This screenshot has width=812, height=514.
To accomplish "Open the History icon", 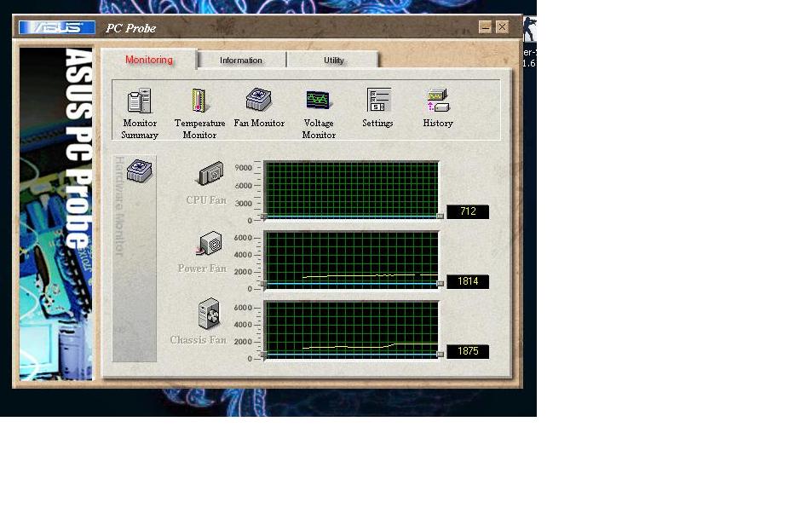I will pyautogui.click(x=438, y=101).
